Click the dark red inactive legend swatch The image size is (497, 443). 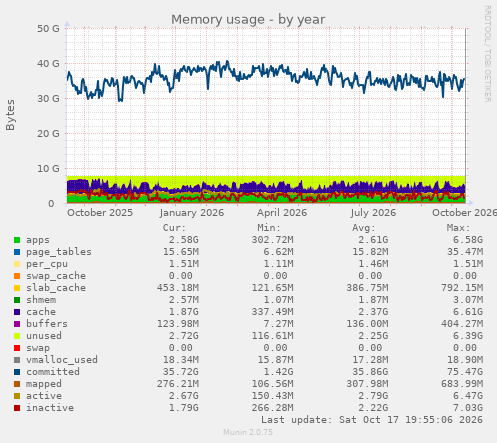coord(17,408)
